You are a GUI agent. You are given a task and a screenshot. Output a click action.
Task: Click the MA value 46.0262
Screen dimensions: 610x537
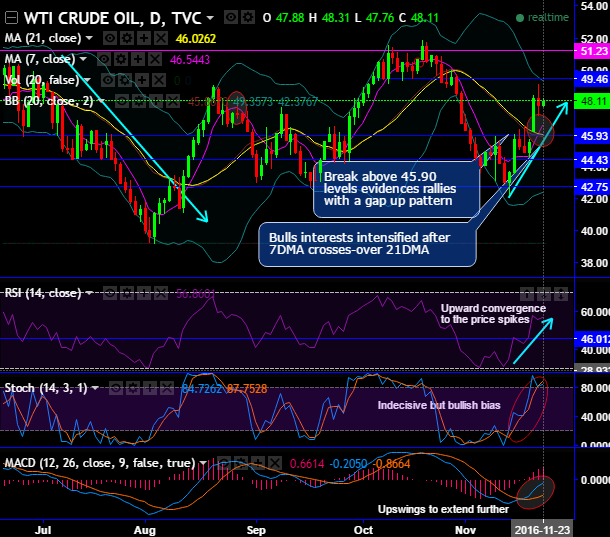196,39
